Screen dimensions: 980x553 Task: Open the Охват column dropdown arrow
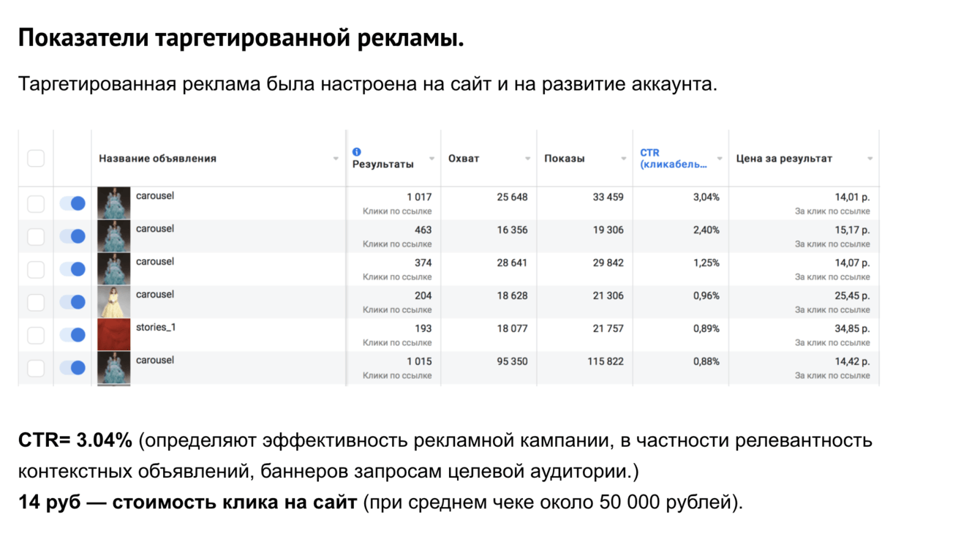[527, 159]
